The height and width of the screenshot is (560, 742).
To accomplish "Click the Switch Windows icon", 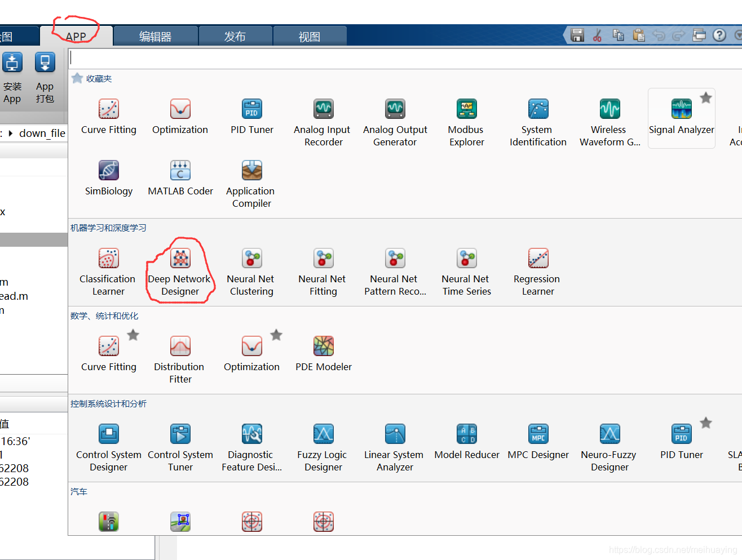I will coord(699,35).
